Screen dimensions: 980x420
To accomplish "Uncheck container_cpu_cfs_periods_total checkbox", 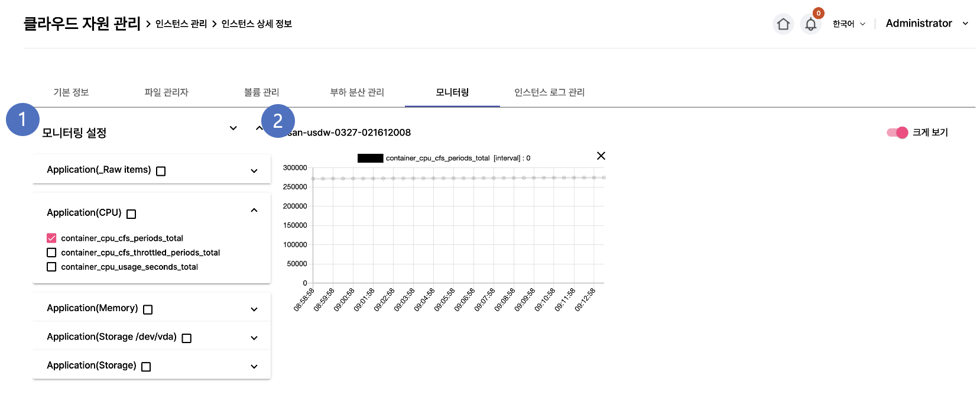I will coord(51,238).
